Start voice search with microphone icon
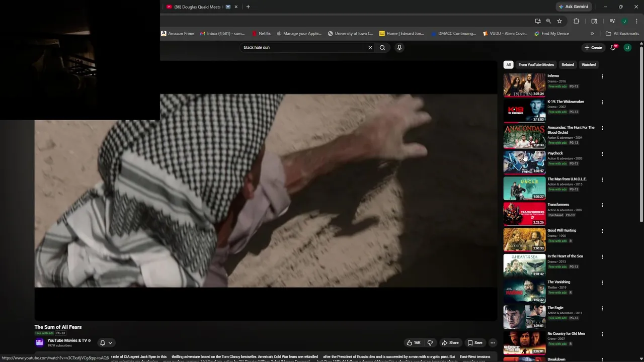 [399, 47]
